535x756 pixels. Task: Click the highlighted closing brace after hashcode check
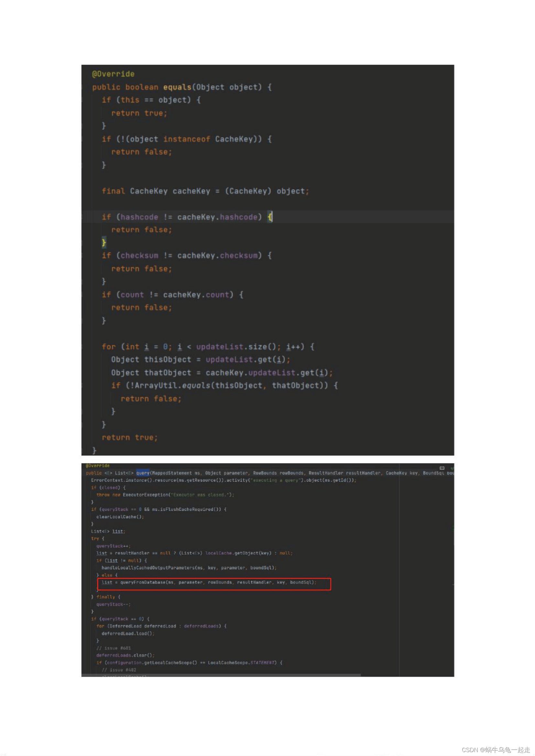point(104,243)
